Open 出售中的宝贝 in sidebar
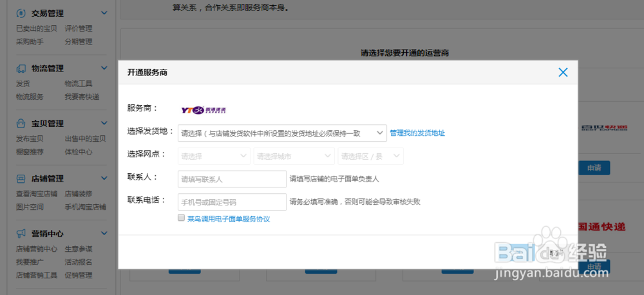Image resolution: width=644 pixels, height=295 pixels. [x=85, y=138]
